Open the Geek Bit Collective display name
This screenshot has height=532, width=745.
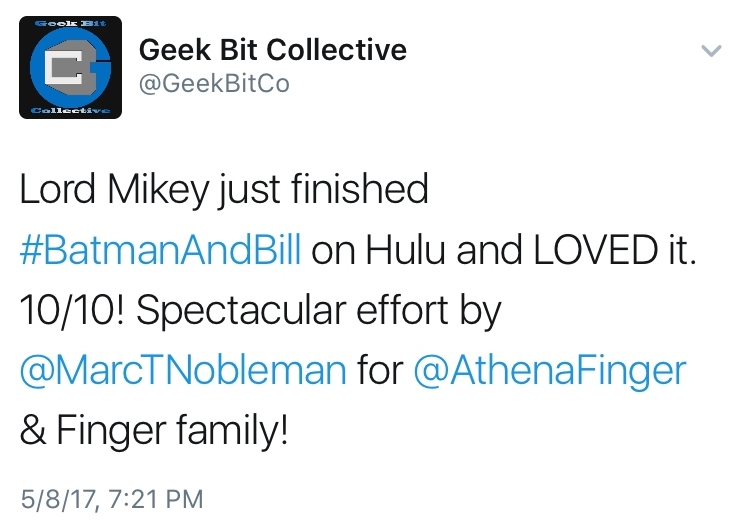272,49
